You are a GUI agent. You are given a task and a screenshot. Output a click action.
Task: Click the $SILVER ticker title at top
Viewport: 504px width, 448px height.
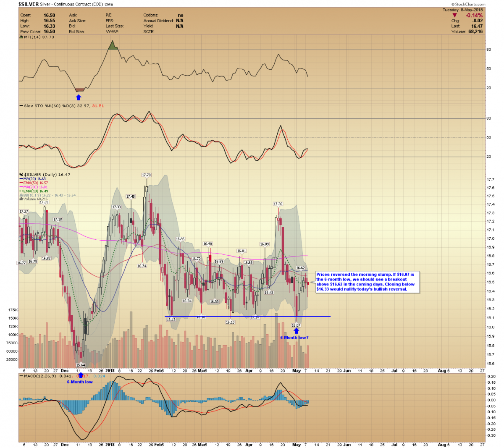click(29, 4)
